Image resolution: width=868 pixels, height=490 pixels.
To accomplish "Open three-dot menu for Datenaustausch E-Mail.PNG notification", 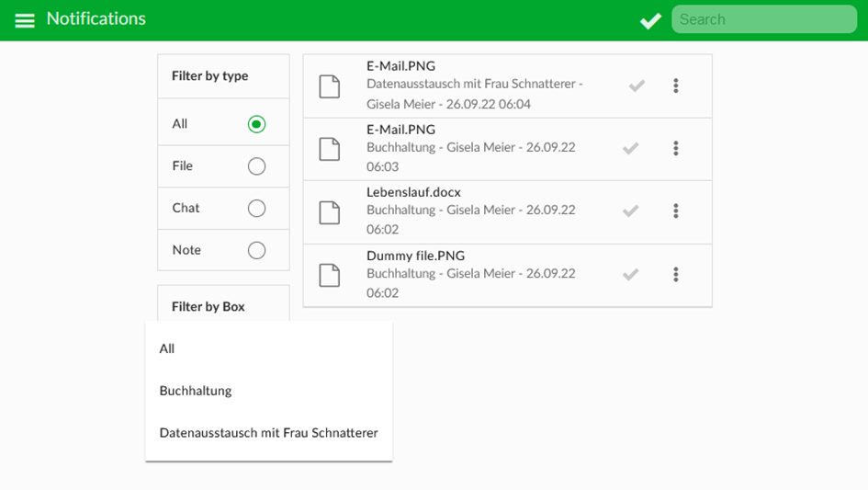I will pos(675,85).
